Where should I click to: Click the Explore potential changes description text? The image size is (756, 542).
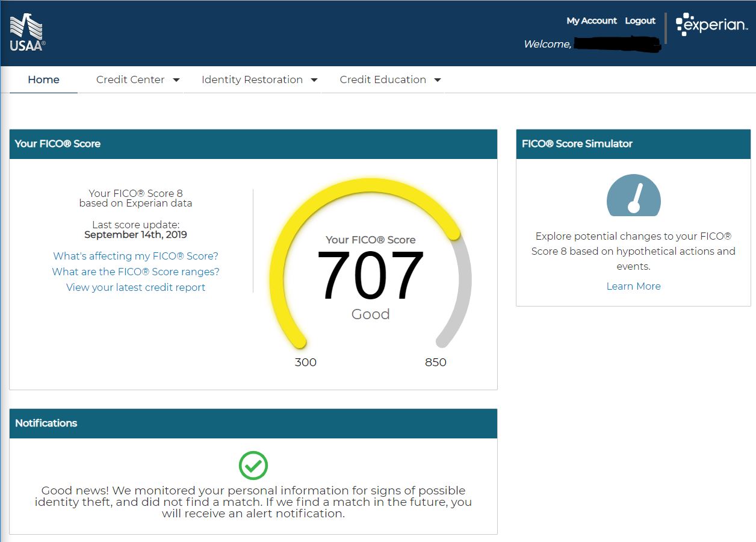(x=633, y=251)
